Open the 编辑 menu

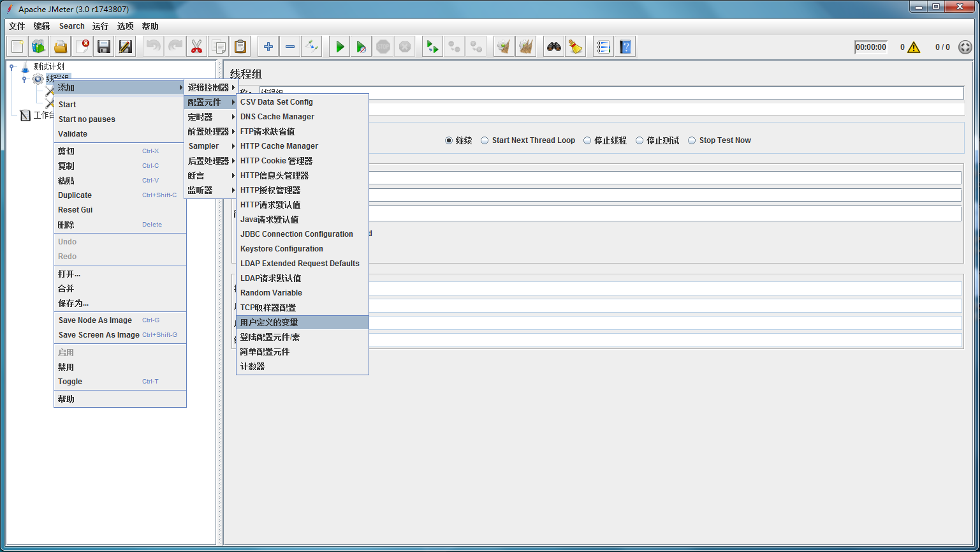click(x=41, y=26)
